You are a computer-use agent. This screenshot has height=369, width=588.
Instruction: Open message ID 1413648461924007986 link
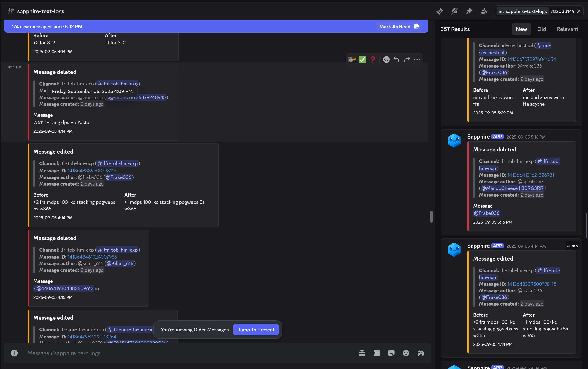click(x=92, y=257)
